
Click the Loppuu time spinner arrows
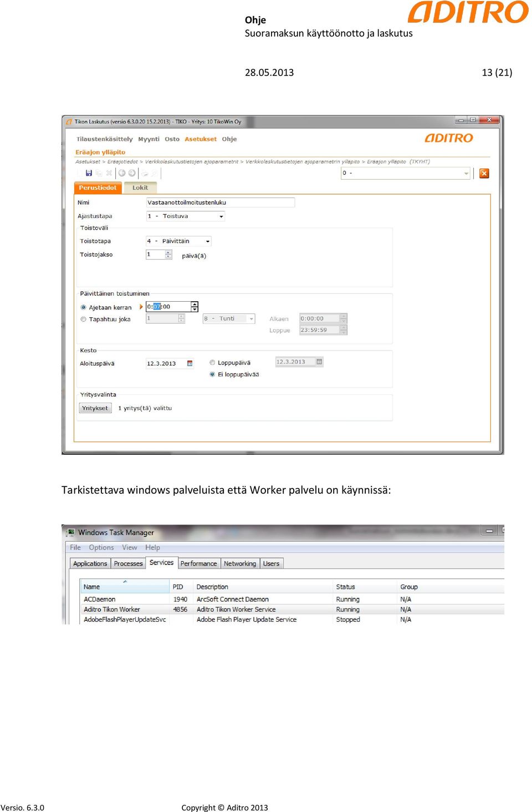(344, 330)
